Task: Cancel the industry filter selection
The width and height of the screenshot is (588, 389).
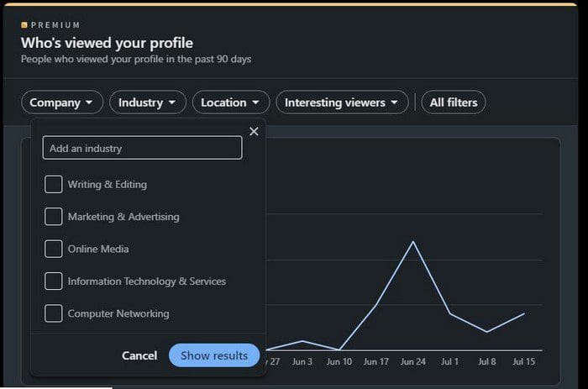Action: [139, 355]
